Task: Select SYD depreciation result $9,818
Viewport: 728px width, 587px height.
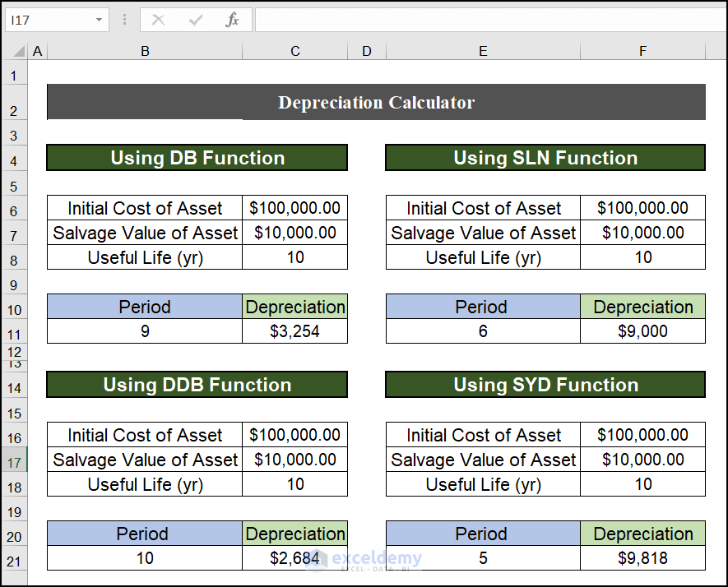Action: [642, 557]
